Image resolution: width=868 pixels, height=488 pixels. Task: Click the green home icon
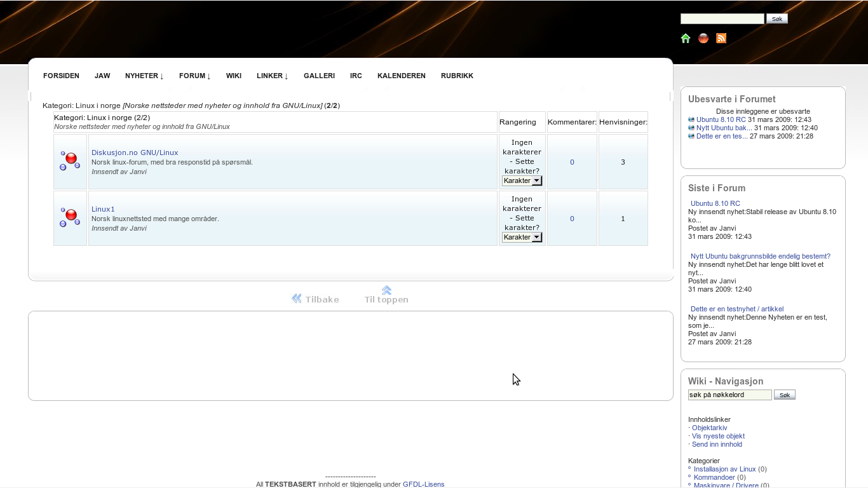686,38
